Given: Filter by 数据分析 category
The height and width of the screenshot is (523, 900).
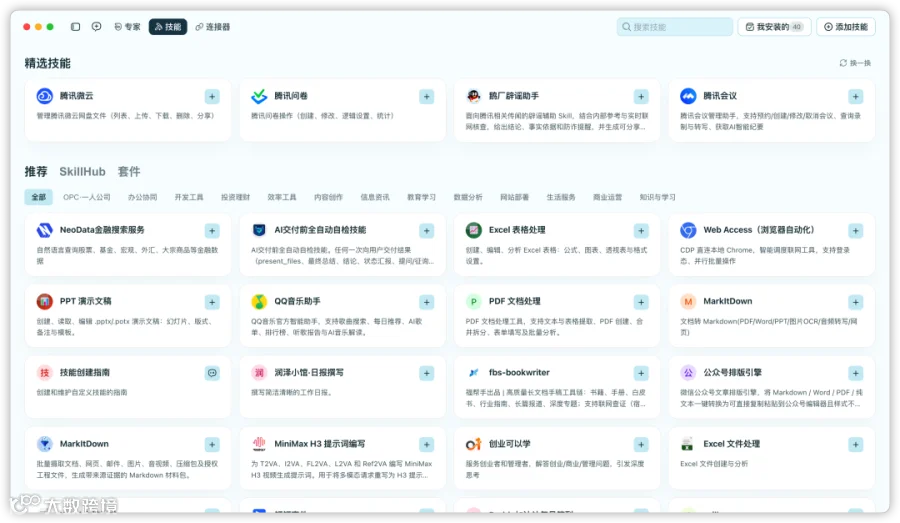Looking at the screenshot, I should point(468,197).
